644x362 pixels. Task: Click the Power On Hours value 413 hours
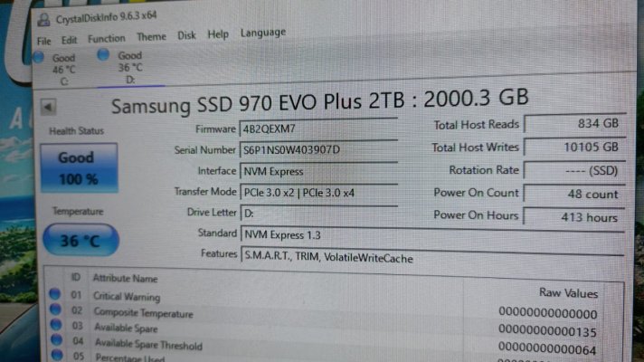[x=575, y=217]
